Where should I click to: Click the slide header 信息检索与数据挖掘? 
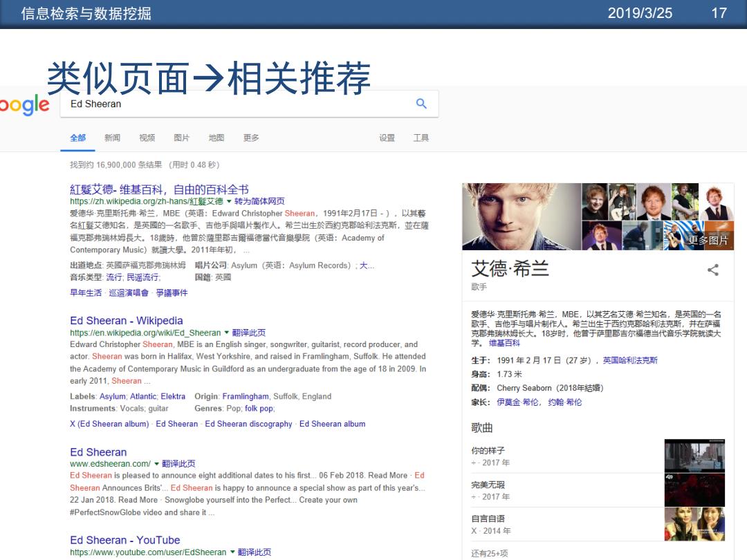tap(86, 13)
